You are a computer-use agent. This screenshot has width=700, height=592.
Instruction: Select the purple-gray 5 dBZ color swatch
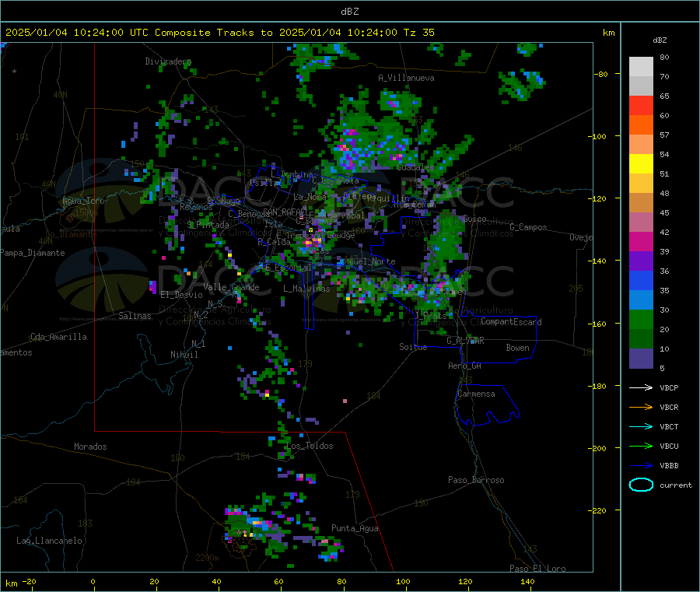[x=641, y=359]
